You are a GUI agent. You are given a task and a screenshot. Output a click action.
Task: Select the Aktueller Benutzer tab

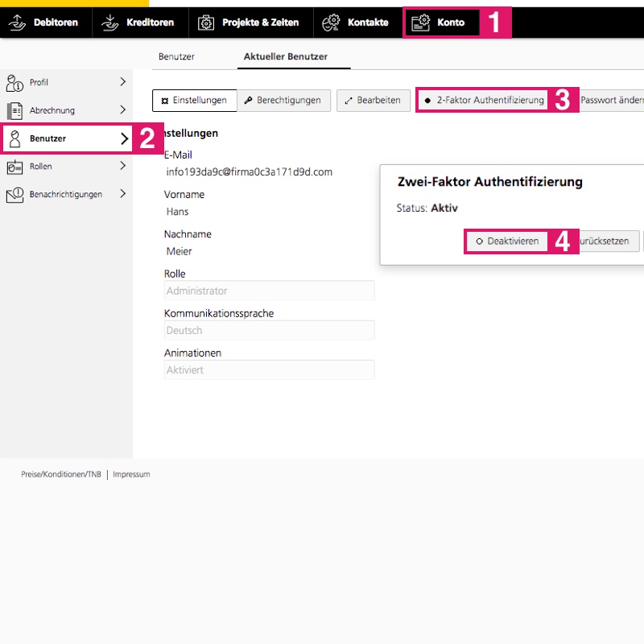[286, 57]
